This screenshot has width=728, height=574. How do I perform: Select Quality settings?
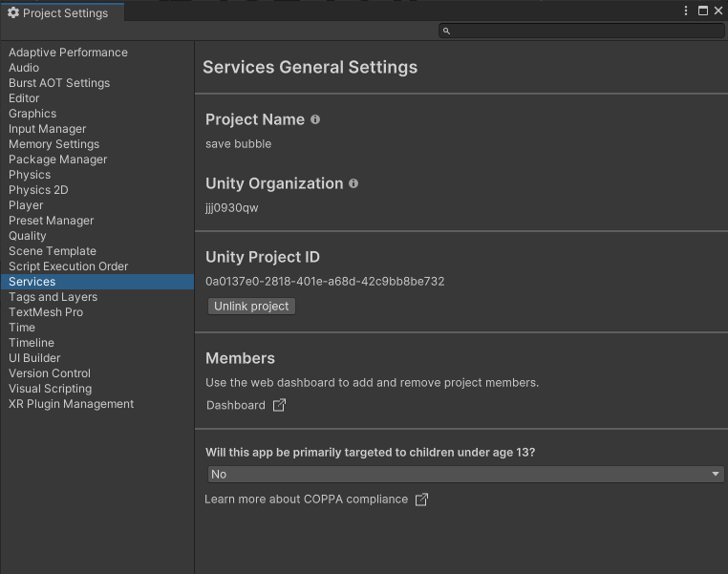(x=27, y=236)
